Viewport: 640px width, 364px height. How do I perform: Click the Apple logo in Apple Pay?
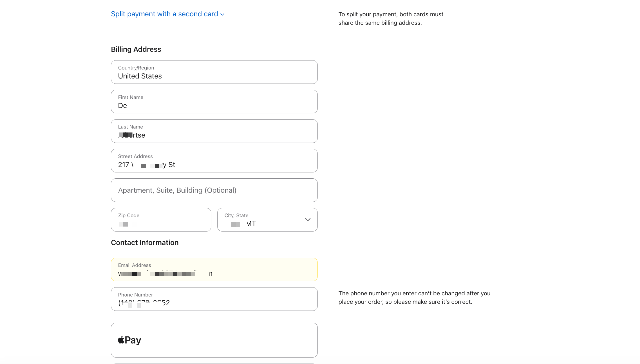coord(121,340)
